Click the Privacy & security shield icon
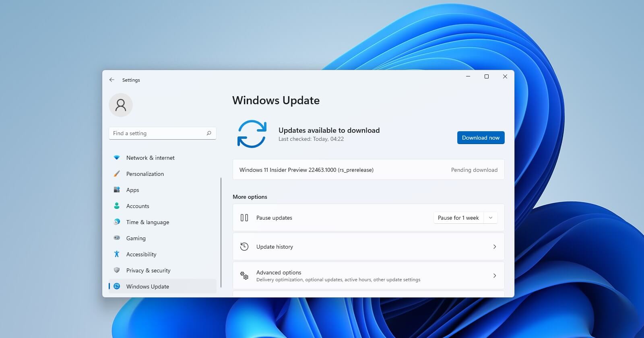 coord(117,270)
